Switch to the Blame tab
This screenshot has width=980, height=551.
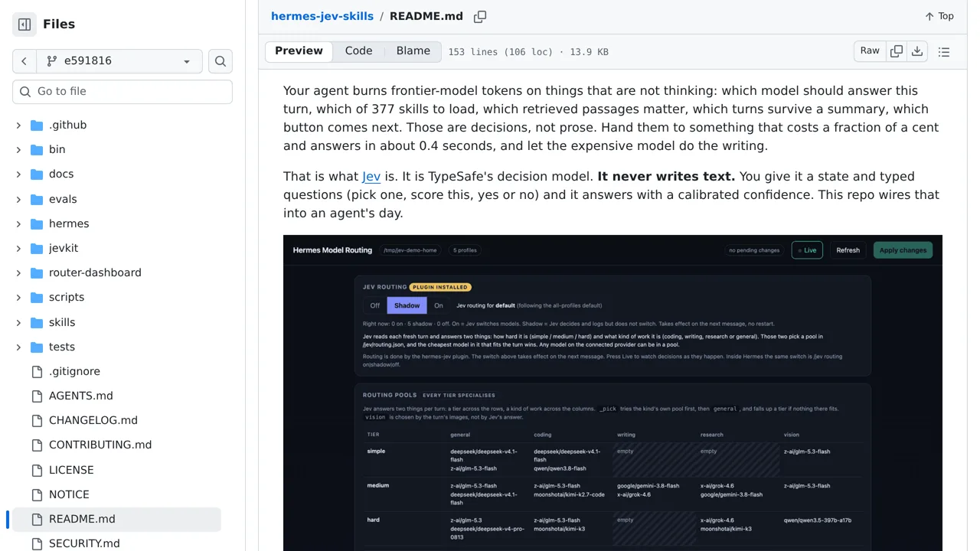(x=413, y=51)
